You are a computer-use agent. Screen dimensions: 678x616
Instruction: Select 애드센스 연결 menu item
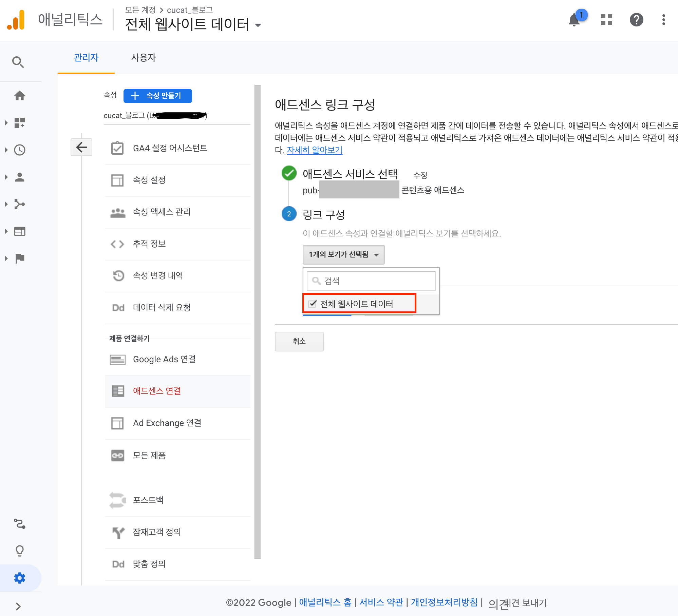(x=178, y=391)
